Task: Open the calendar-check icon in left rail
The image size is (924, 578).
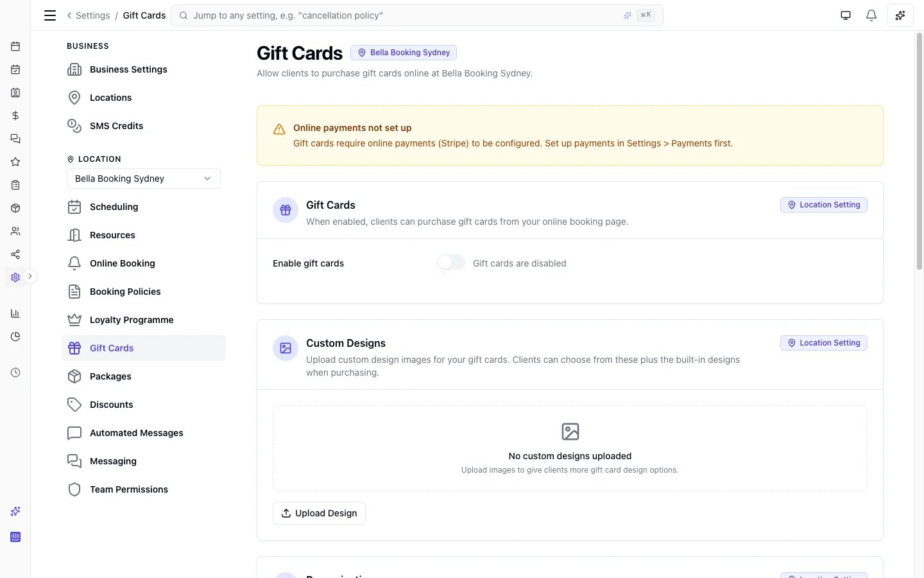Action: [x=15, y=69]
